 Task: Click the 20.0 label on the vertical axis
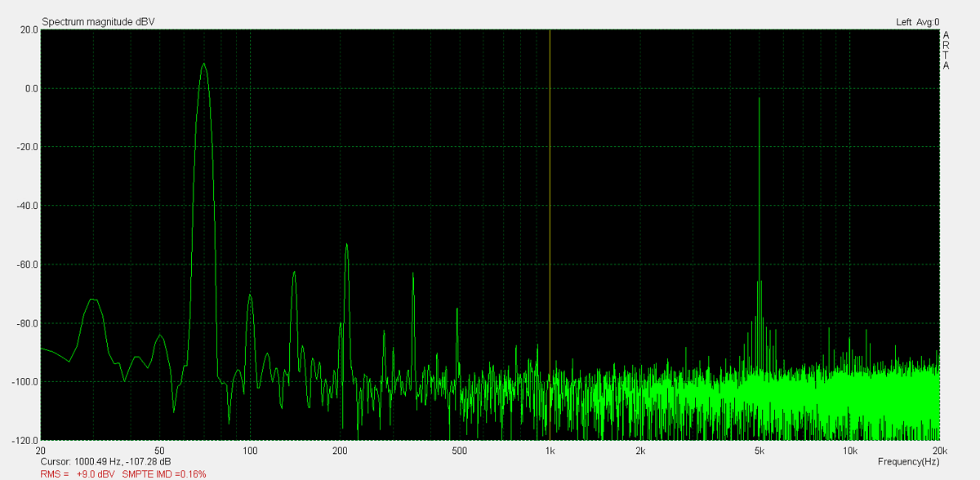(x=29, y=29)
